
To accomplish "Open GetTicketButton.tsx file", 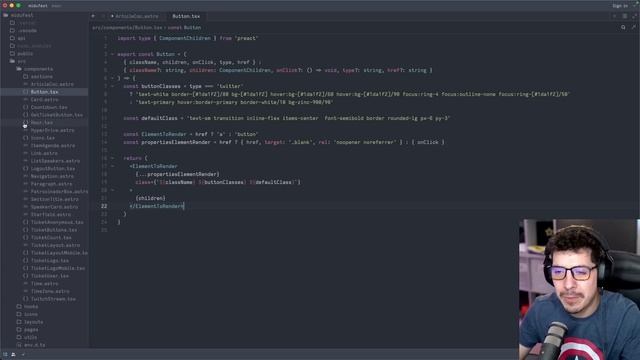I will (x=56, y=115).
